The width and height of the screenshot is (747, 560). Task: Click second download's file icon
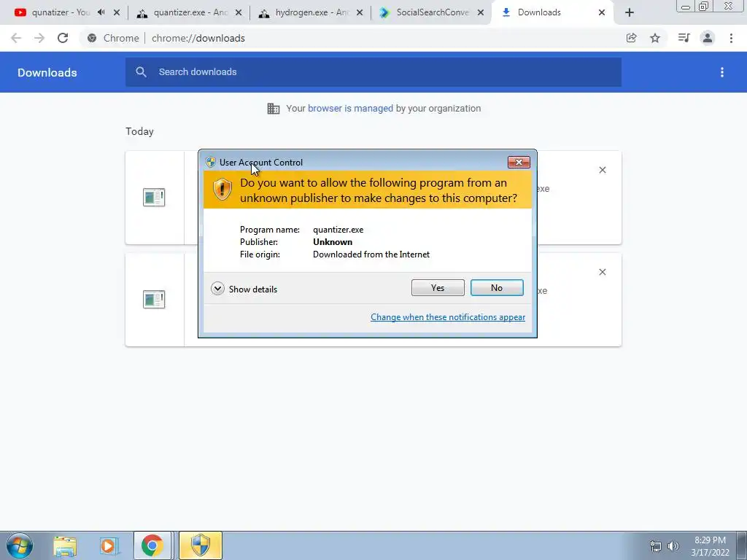[154, 299]
